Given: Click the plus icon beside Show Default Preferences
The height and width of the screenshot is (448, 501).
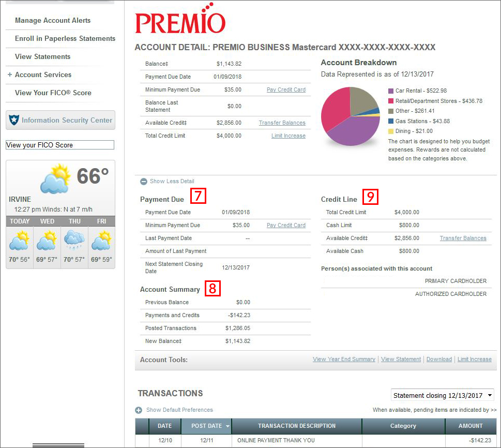Looking at the screenshot, I should coord(139,410).
